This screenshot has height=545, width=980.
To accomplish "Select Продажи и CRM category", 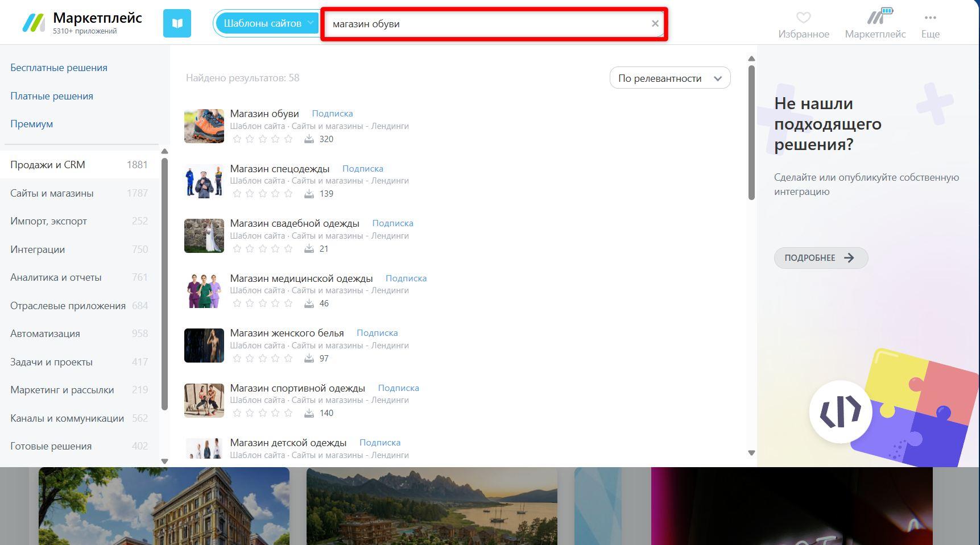I will click(x=48, y=165).
